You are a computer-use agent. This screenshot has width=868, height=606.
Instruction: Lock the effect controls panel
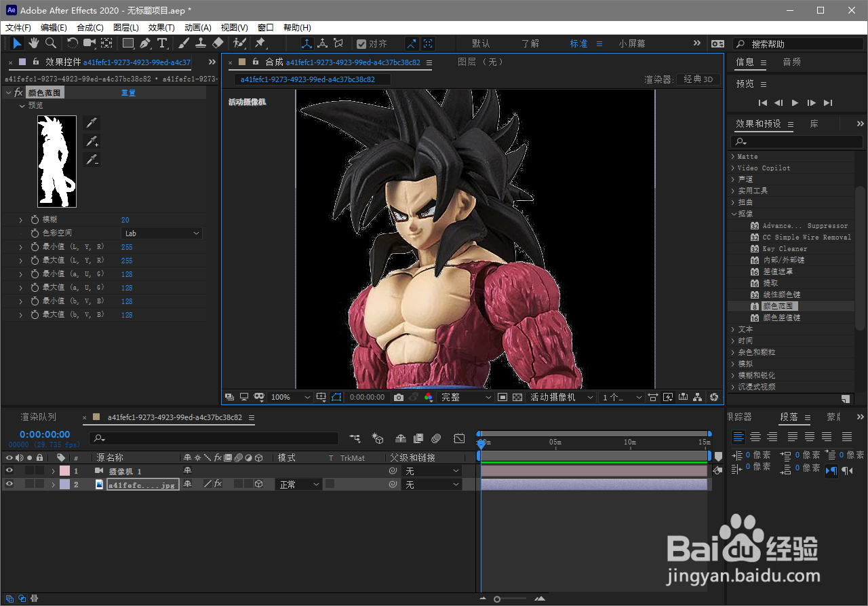35,62
